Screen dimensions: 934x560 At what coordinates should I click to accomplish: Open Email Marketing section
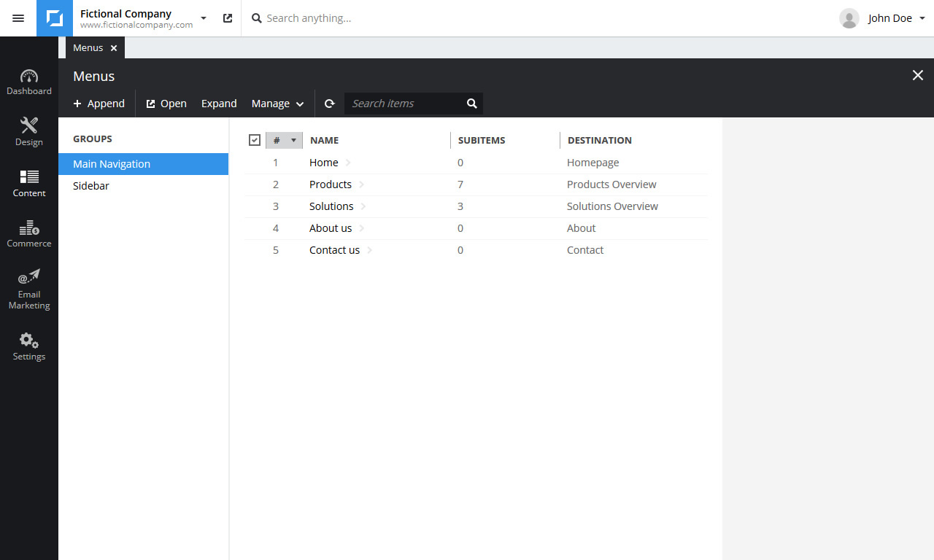29,289
